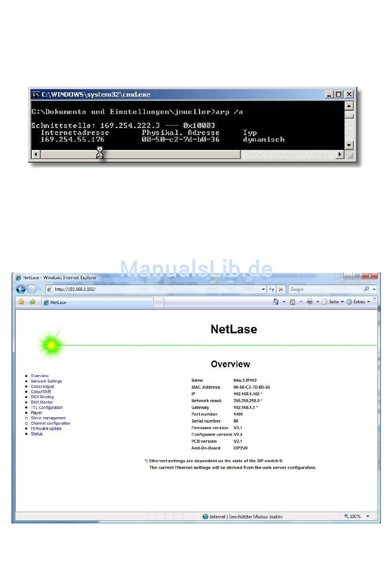Image resolution: width=392 pixels, height=582 pixels.
Task: Open the Network Settings page
Action: pyautogui.click(x=46, y=381)
